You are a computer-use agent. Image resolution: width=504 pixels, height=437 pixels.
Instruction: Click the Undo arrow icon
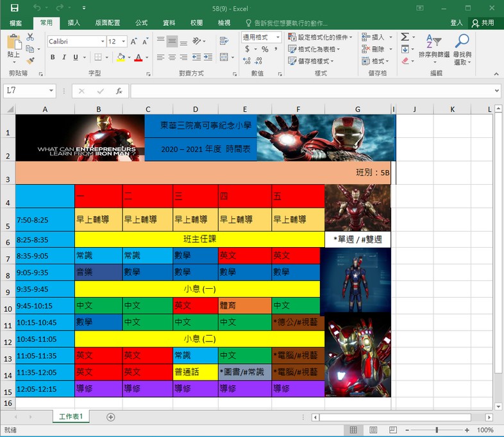(37, 8)
